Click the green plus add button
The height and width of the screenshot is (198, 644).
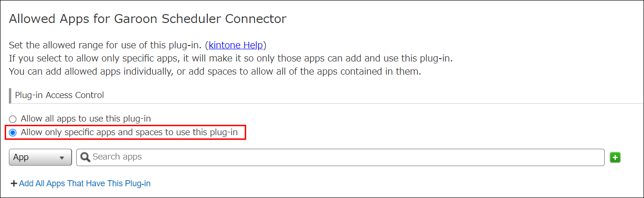tap(615, 158)
